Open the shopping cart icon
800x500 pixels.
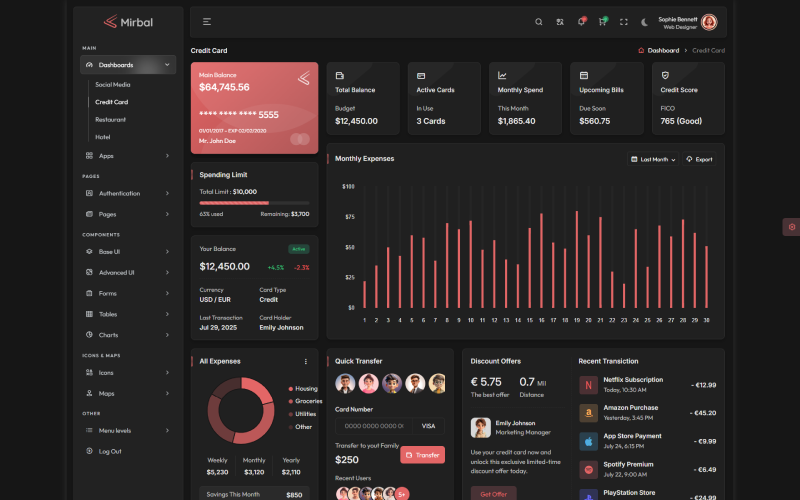click(x=602, y=21)
